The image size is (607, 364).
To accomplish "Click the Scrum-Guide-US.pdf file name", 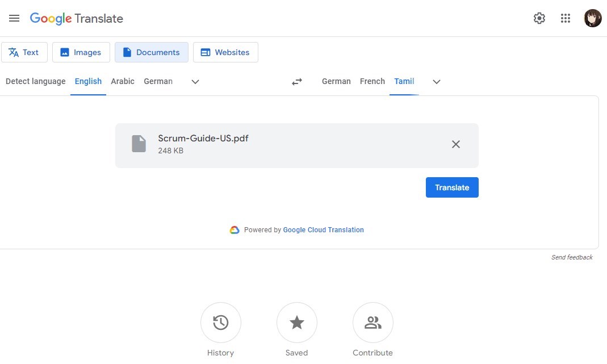I will coord(203,138).
